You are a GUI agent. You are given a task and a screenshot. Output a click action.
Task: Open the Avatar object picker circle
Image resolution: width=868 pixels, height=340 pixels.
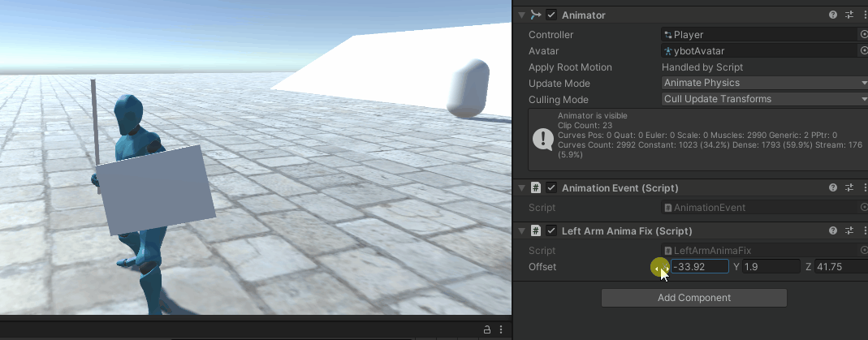point(864,51)
